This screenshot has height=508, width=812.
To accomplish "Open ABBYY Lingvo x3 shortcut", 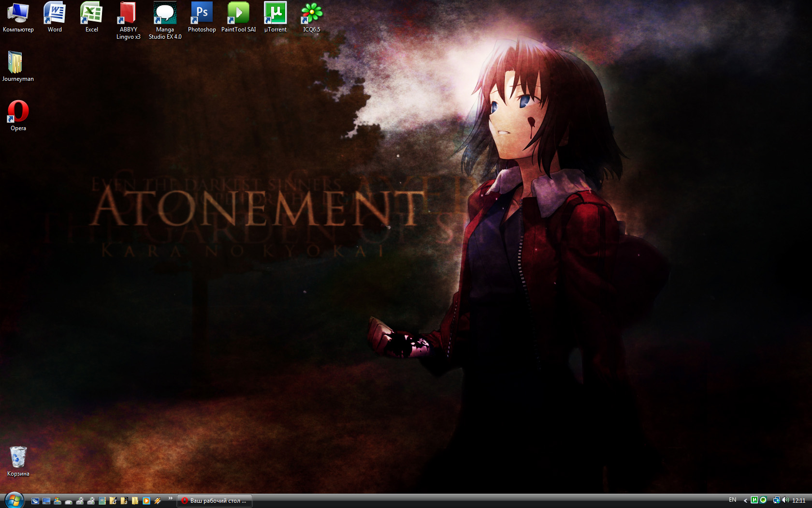I will 128,21.
